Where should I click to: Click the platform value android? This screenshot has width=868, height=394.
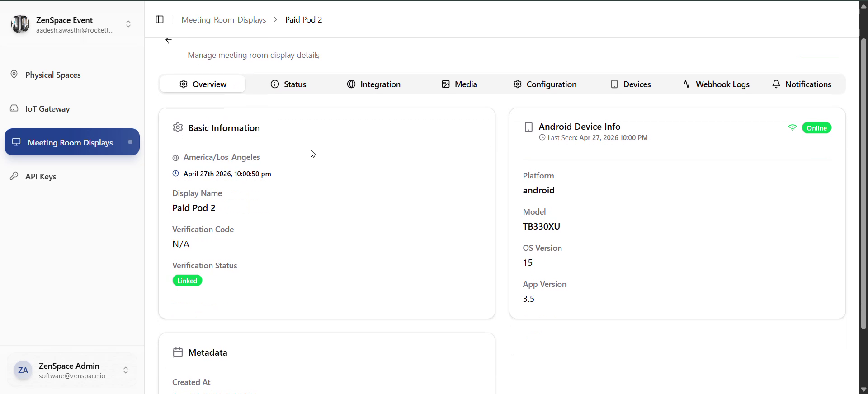click(538, 190)
